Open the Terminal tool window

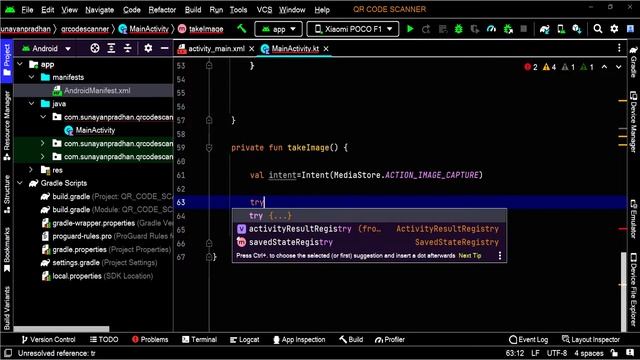pos(199,339)
